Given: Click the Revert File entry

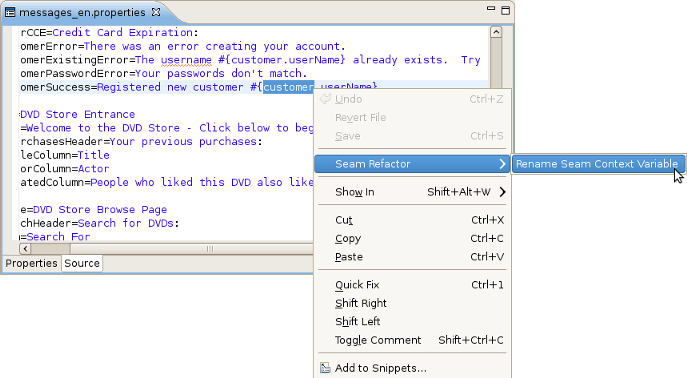Looking at the screenshot, I should 412,117.
